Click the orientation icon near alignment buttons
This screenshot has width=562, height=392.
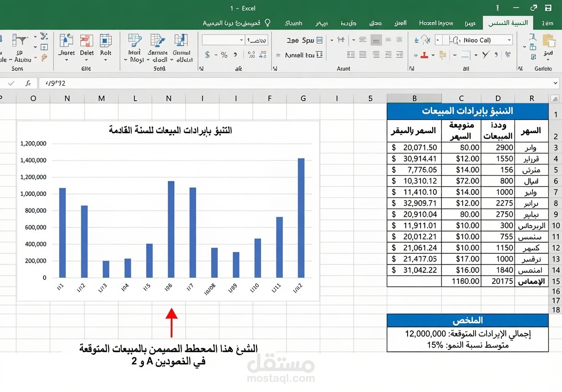click(341, 40)
